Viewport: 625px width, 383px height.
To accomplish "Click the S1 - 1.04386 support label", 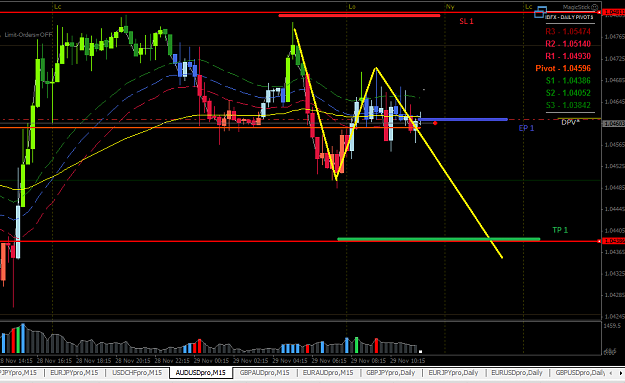I will [x=568, y=81].
